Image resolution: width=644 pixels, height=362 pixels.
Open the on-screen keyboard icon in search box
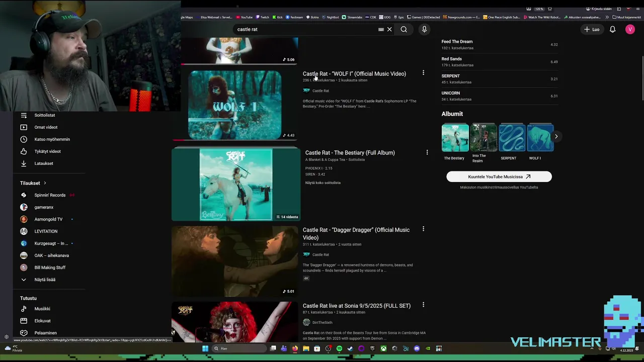pyautogui.click(x=381, y=29)
